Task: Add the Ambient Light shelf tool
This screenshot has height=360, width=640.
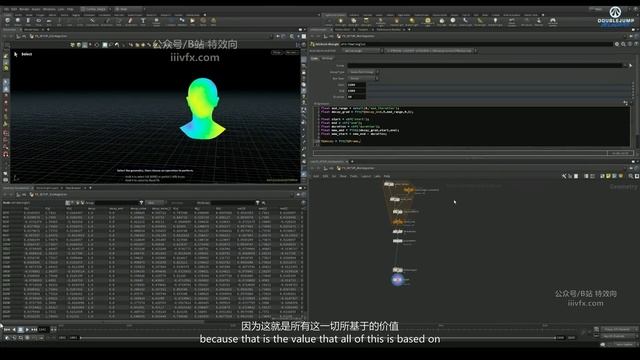Action: coord(495,21)
